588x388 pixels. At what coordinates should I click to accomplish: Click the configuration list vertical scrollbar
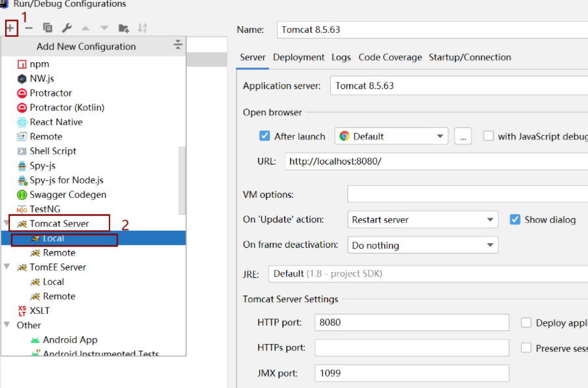(182, 177)
